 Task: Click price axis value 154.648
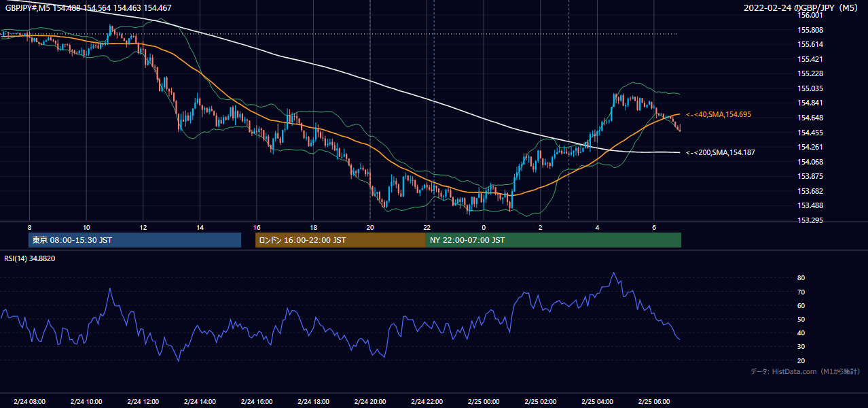(x=810, y=118)
